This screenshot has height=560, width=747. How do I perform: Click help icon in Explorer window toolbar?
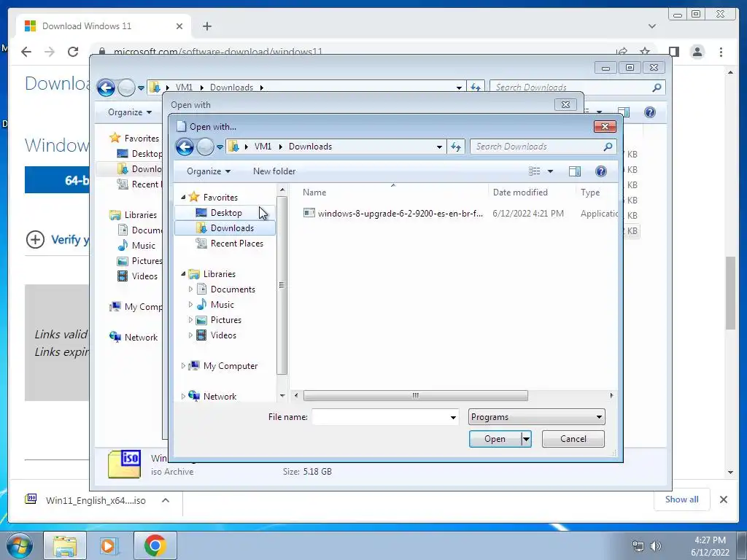(x=650, y=112)
